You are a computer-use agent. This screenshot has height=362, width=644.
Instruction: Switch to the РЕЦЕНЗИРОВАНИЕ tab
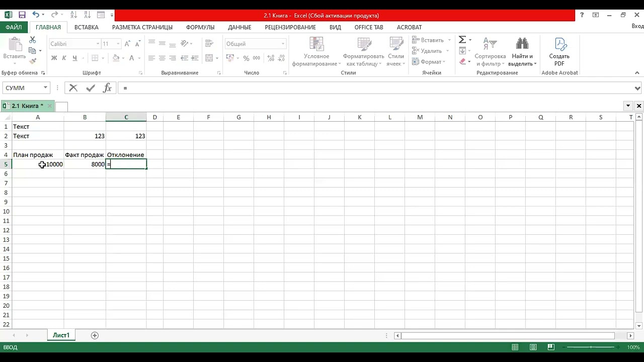coord(290,27)
